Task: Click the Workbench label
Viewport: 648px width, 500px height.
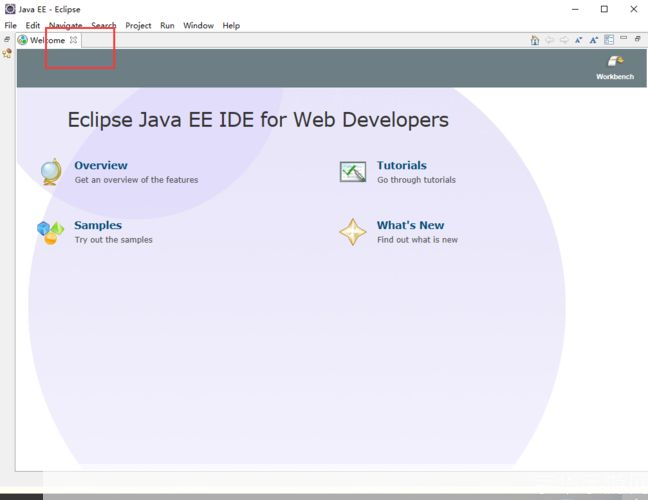Action: [615, 76]
